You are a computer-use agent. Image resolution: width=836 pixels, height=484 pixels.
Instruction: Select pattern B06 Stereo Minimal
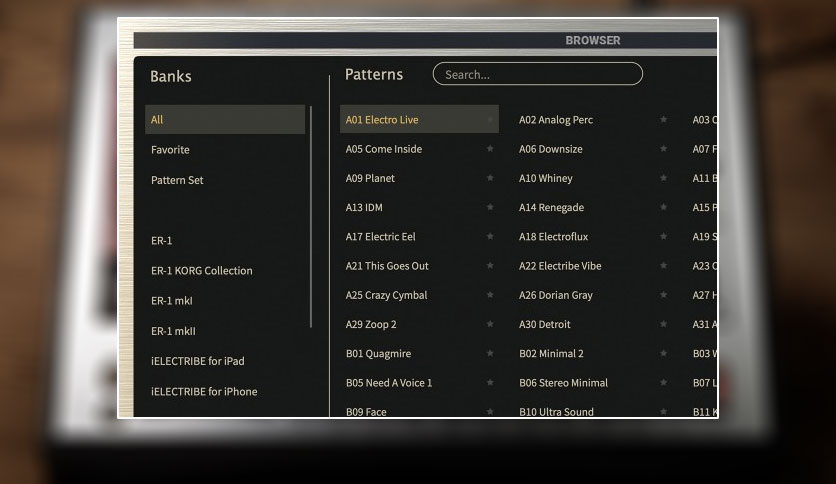click(x=564, y=382)
